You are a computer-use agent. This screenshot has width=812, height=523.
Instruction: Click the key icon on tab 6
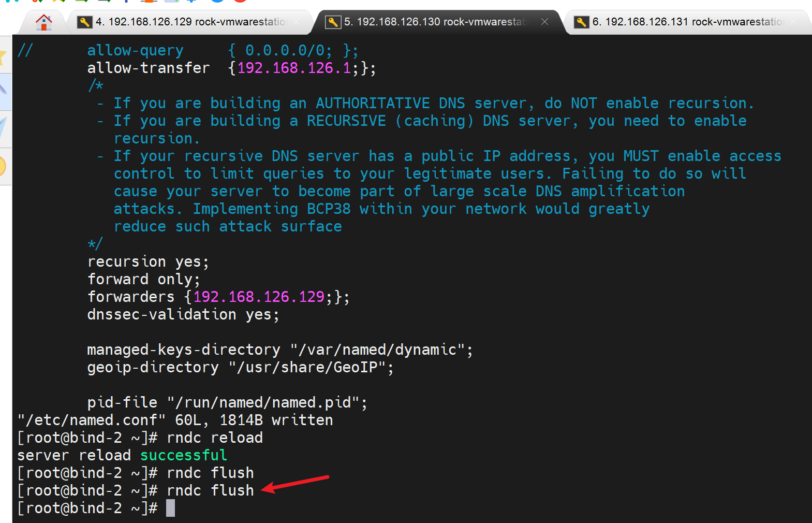coord(582,22)
